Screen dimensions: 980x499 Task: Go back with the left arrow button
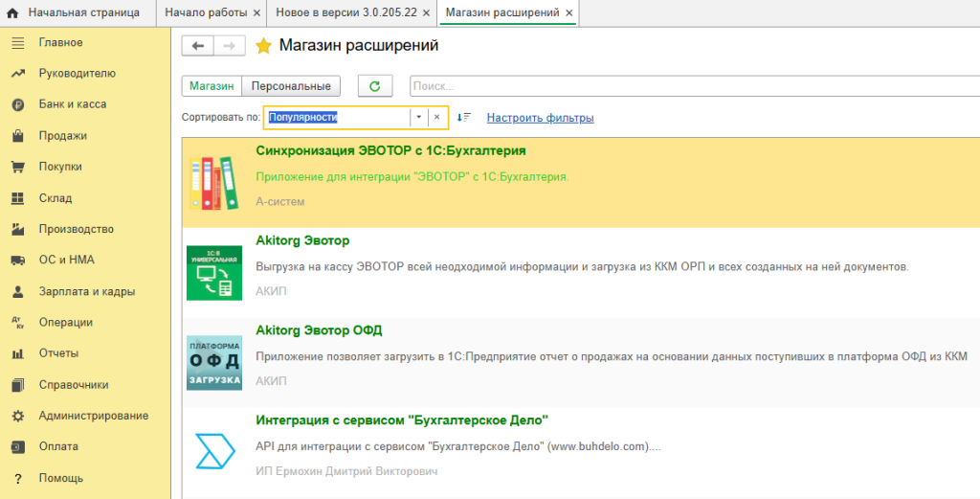coord(197,46)
